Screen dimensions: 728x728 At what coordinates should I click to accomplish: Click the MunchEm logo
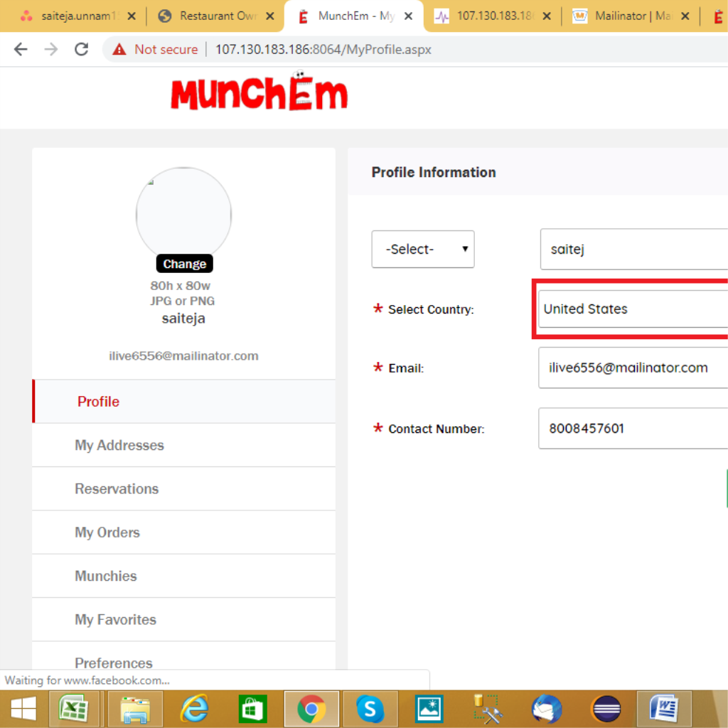pos(259,92)
